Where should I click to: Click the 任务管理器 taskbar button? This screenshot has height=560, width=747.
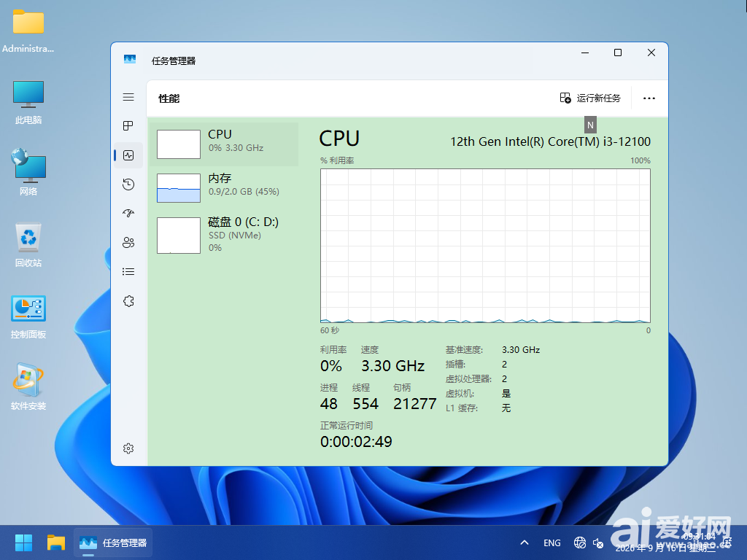click(113, 542)
